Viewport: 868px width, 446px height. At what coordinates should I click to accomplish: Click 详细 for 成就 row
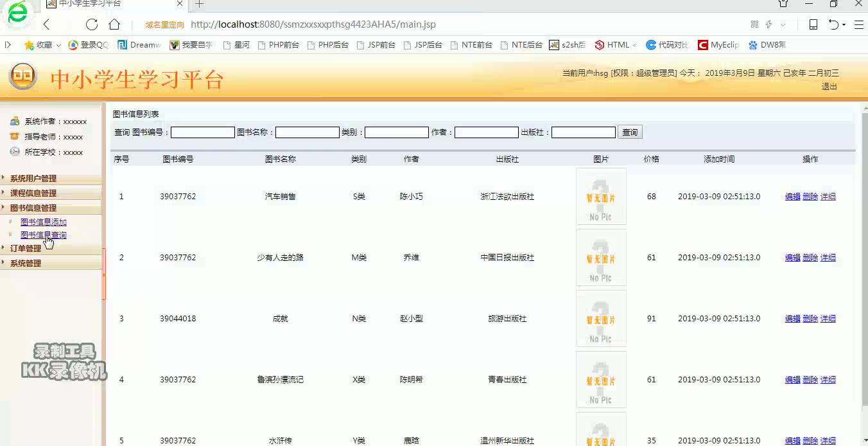pos(828,319)
